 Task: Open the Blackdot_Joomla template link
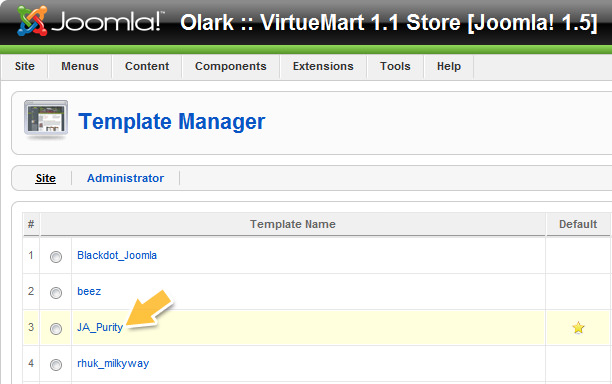click(117, 255)
